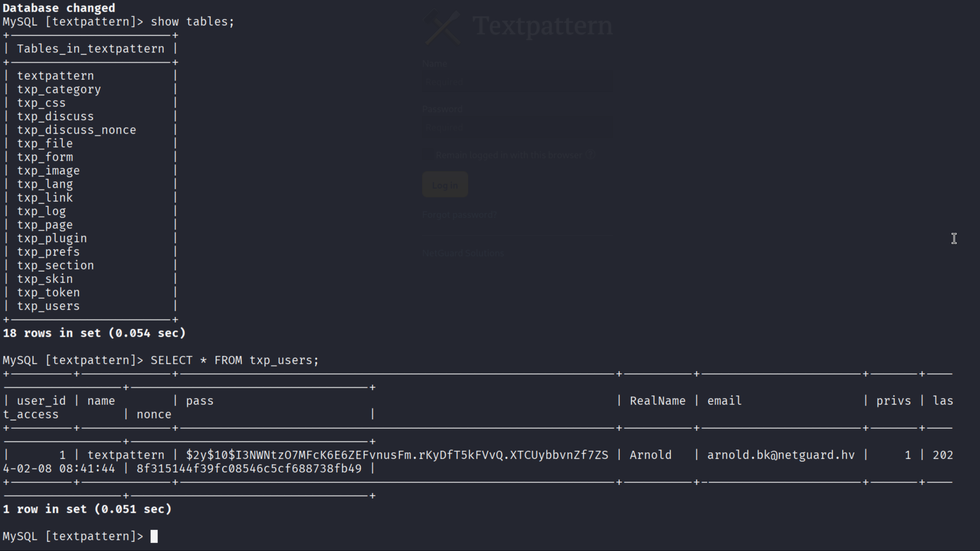
Task: Select the txp_section table name
Action: pyautogui.click(x=55, y=266)
